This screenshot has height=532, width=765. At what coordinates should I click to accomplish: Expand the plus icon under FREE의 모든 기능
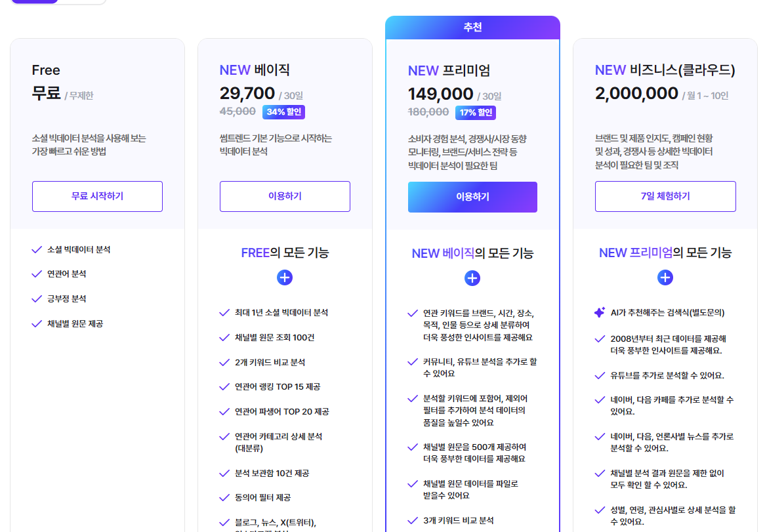coord(285,277)
